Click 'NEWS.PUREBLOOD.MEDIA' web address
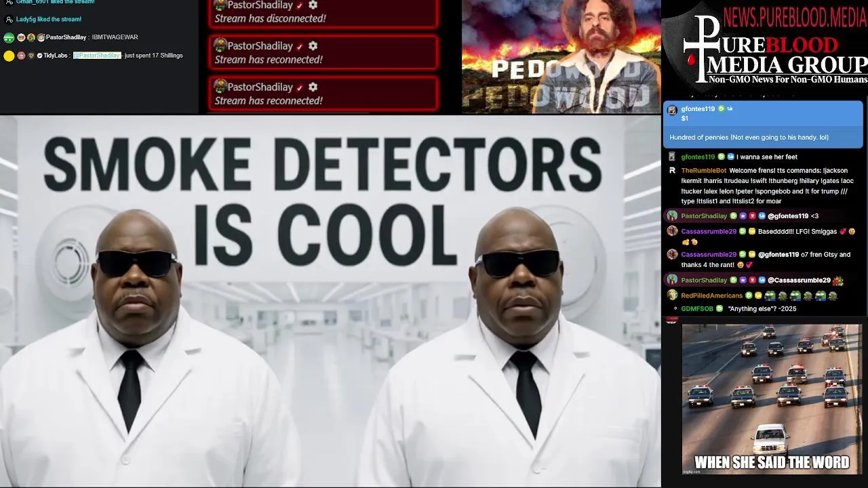The image size is (868, 488). point(795,17)
